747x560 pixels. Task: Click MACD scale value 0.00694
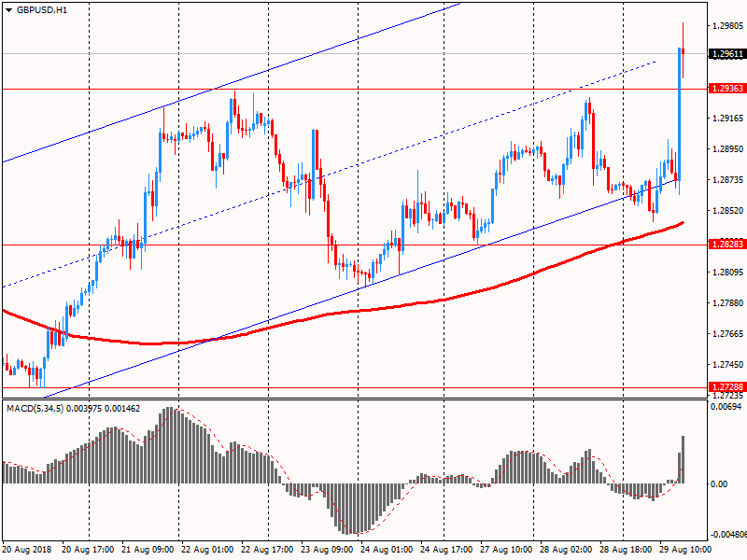[726, 407]
